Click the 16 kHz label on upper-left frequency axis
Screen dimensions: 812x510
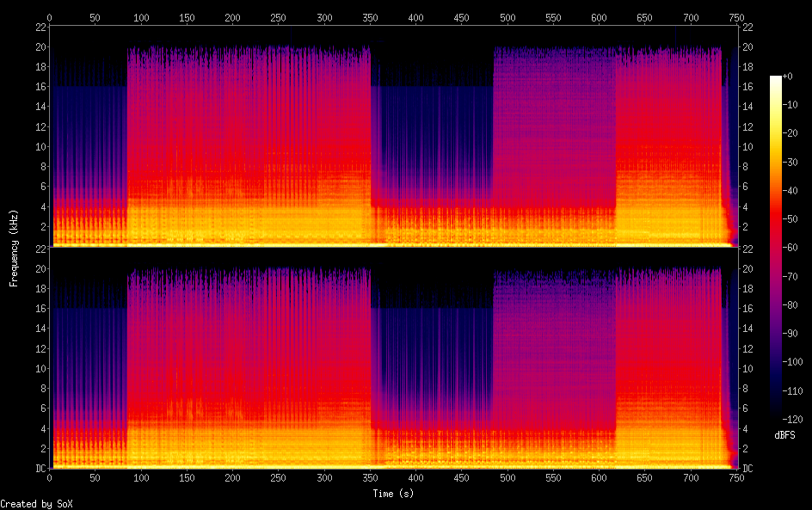click(40, 87)
